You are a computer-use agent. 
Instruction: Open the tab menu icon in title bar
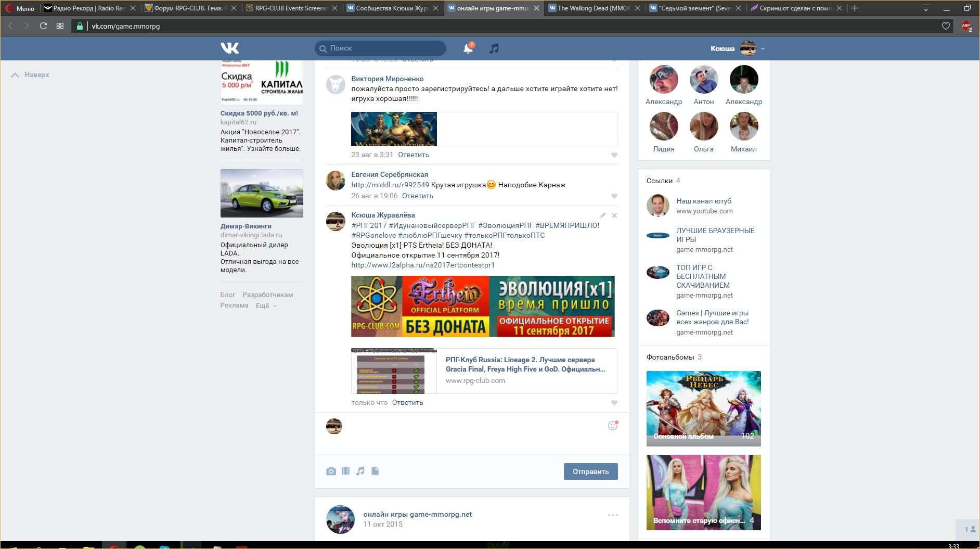(x=926, y=8)
